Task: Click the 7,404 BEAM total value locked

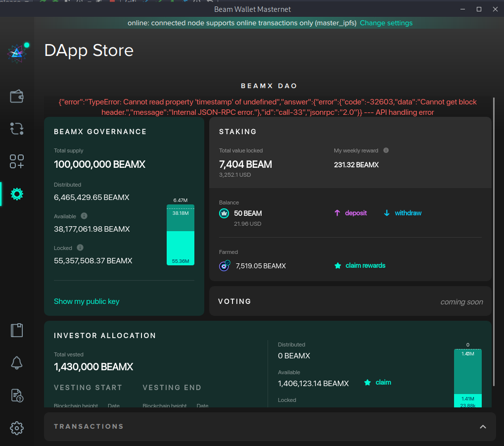Action: click(246, 164)
